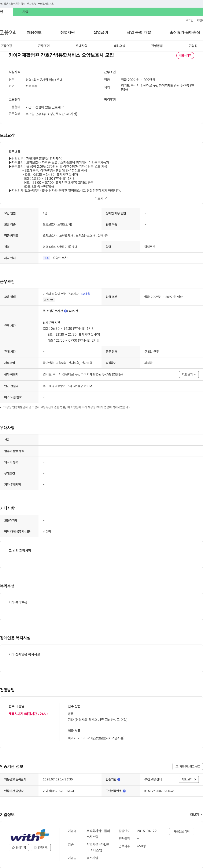Open 출산휴가·육아휴직 menu
This screenshot has height=868, width=203.
[x=184, y=32]
